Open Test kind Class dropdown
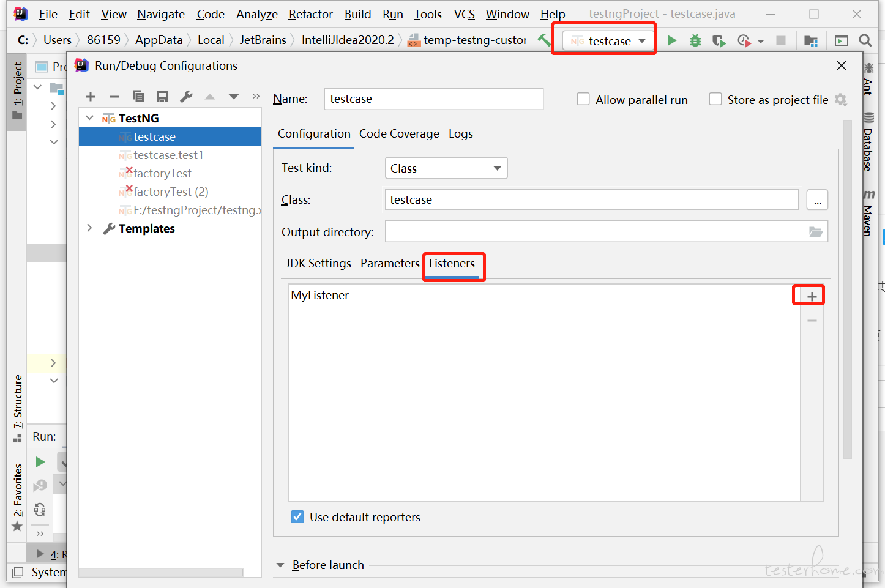The width and height of the screenshot is (885, 588). pyautogui.click(x=446, y=168)
